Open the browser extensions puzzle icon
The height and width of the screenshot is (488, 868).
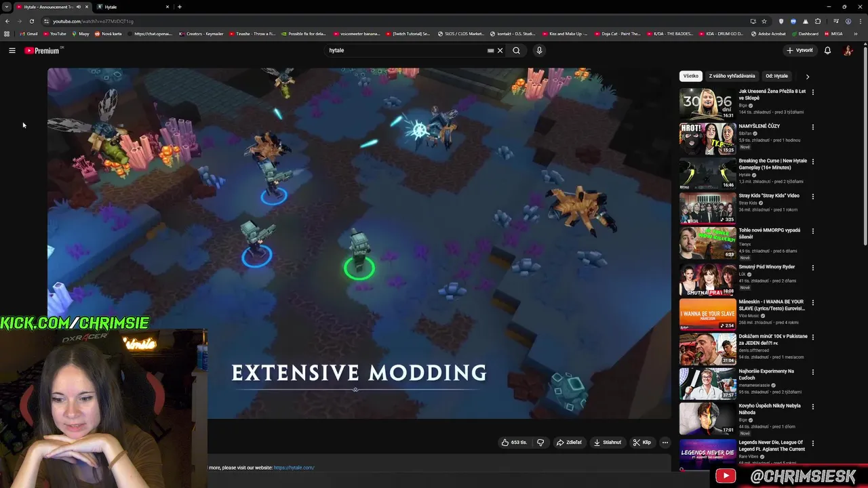(x=818, y=21)
